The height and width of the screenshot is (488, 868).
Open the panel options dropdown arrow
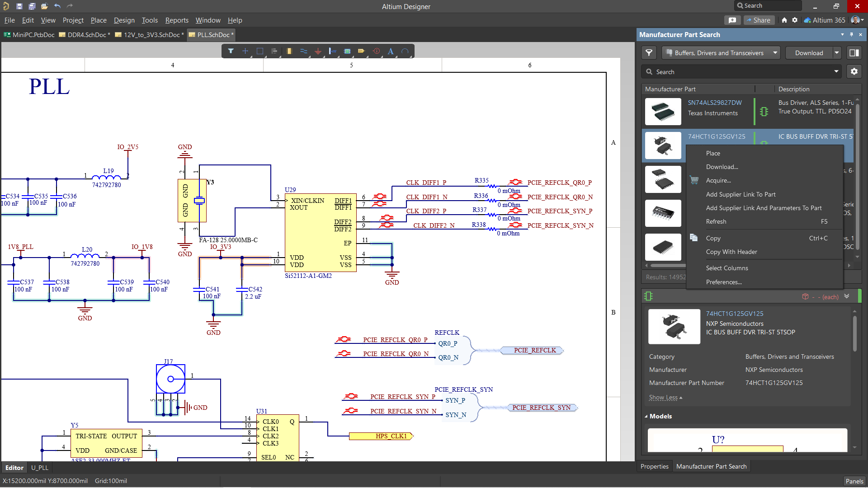(842, 34)
